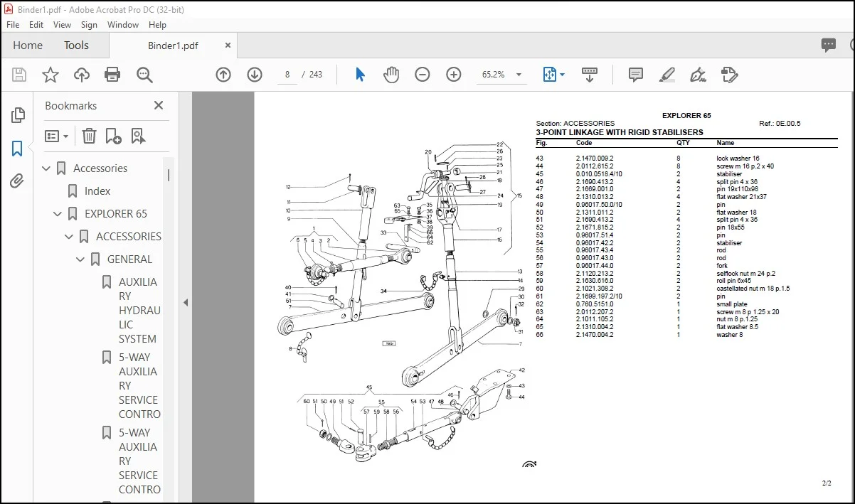Collapse the Accessories bookmark
The width and height of the screenshot is (855, 504).
tap(46, 168)
